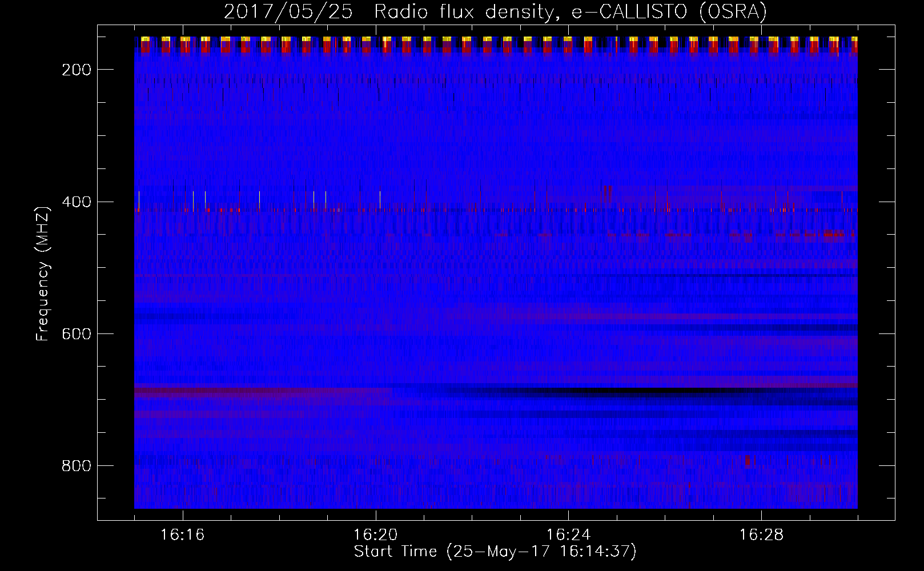Click the 16:24 time tick label
The width and height of the screenshot is (924, 571).
(x=569, y=535)
